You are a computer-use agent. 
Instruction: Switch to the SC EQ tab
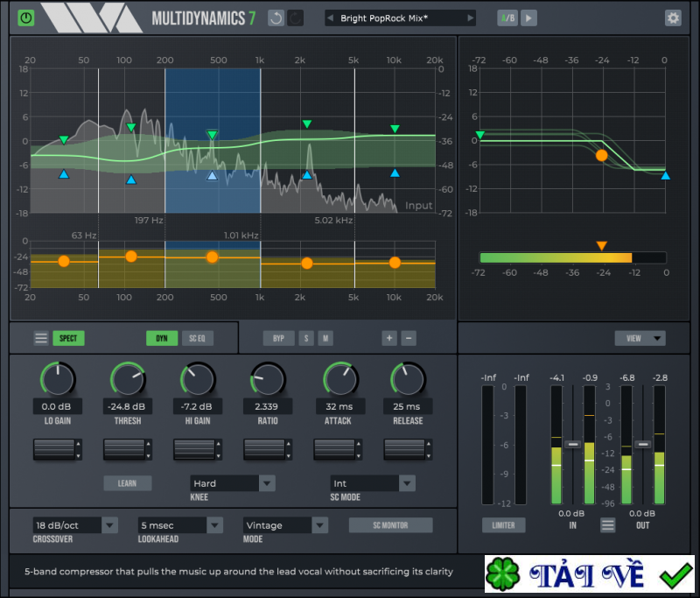197,338
